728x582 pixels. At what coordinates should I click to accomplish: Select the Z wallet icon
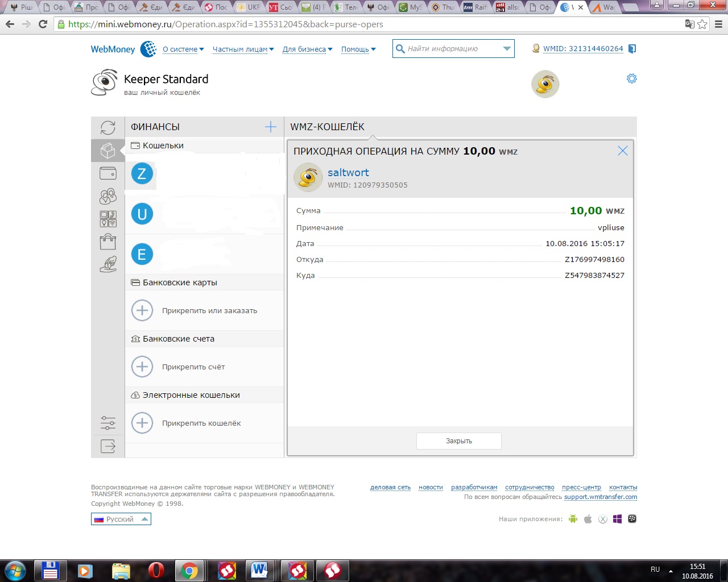[142, 173]
